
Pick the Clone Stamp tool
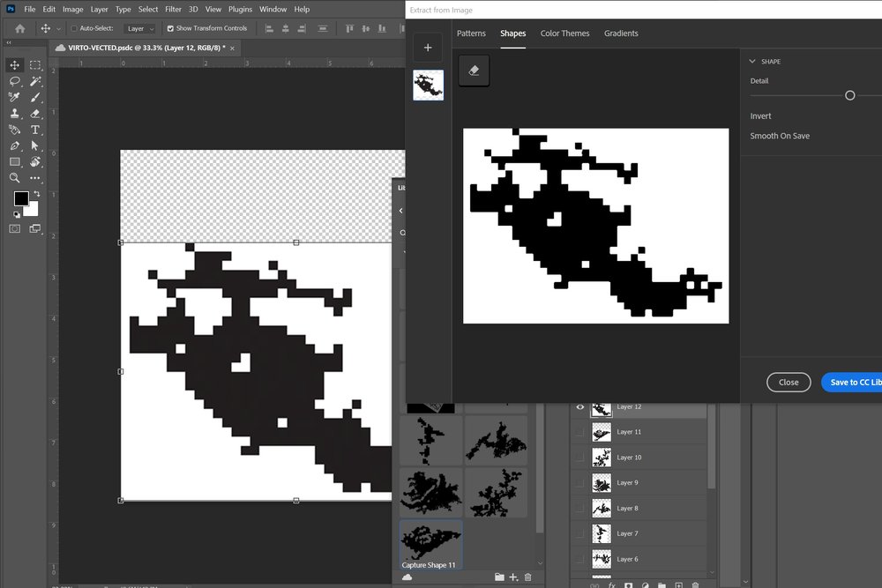pyautogui.click(x=15, y=114)
